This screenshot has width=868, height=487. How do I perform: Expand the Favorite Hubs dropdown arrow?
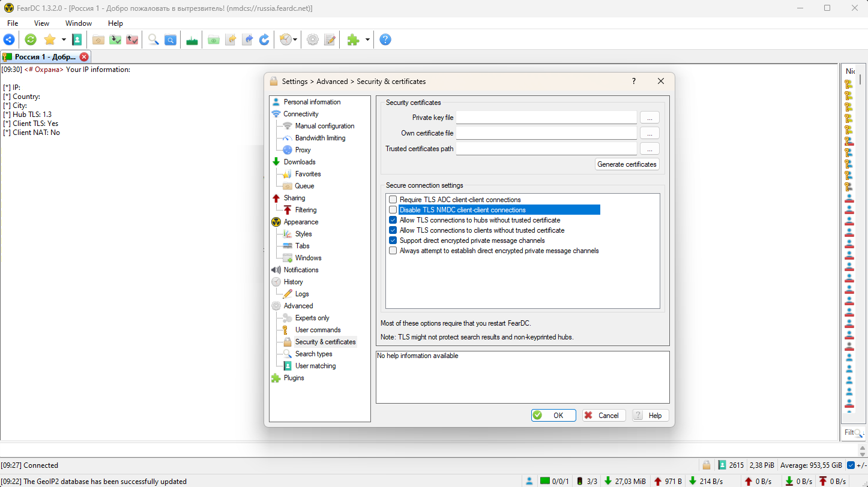63,40
